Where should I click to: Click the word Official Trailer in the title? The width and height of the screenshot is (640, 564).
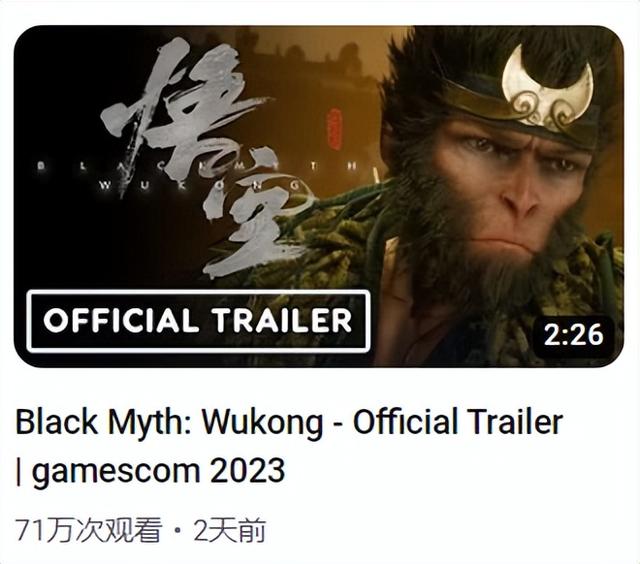coord(458,422)
